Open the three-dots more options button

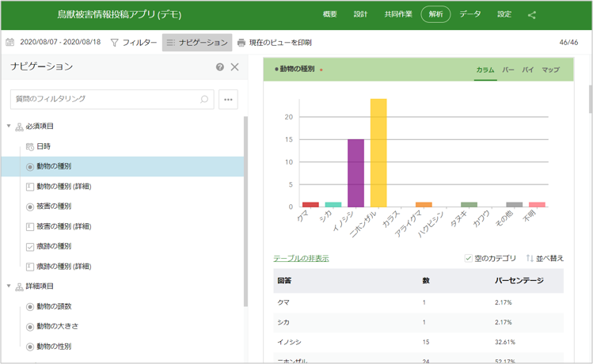click(x=228, y=100)
